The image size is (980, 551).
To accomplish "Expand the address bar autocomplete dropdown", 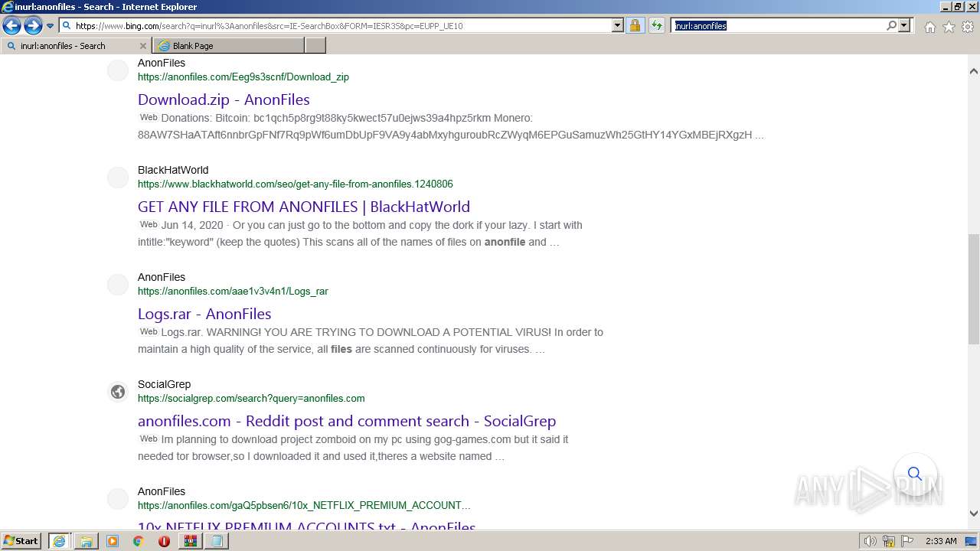I will pyautogui.click(x=618, y=25).
